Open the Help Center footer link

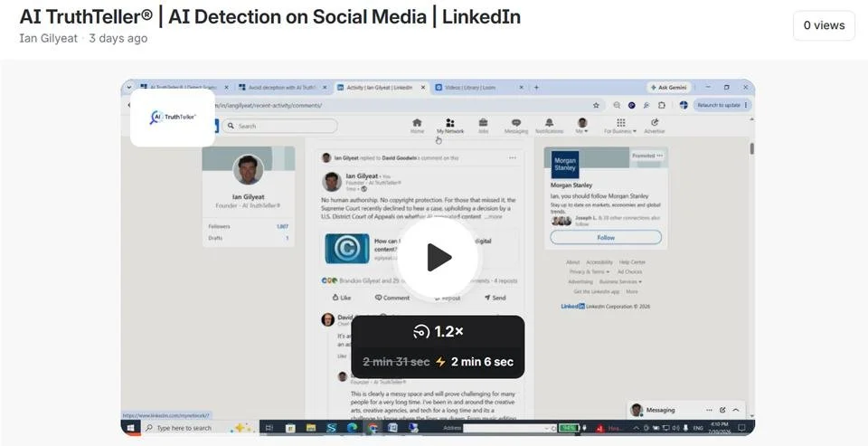pos(632,262)
